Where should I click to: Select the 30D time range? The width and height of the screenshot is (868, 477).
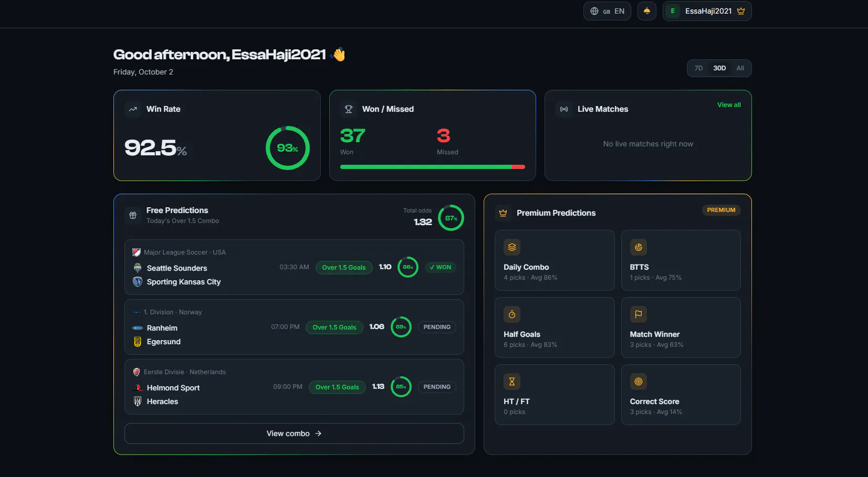pyautogui.click(x=719, y=68)
